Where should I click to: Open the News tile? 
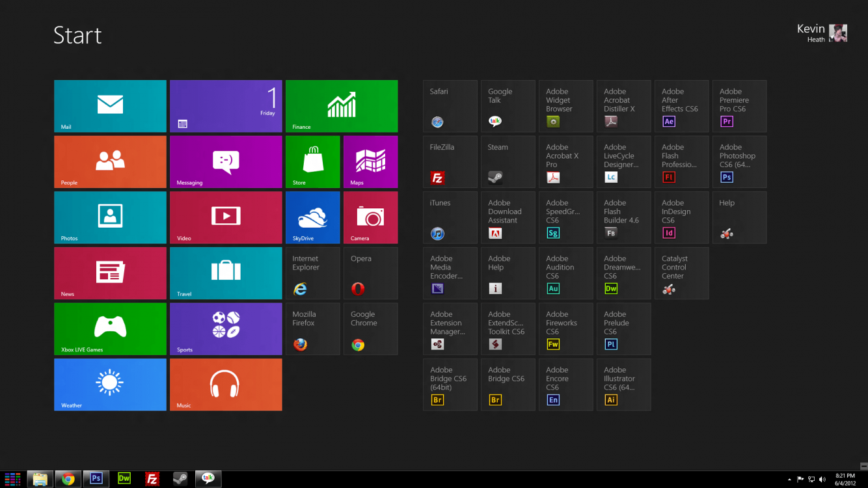[x=110, y=273]
